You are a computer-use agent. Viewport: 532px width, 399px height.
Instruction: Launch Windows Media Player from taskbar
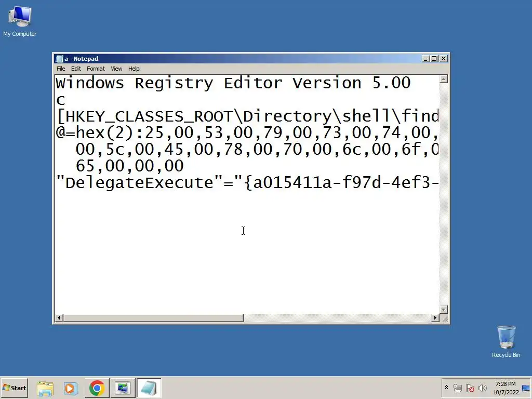[x=71, y=388]
